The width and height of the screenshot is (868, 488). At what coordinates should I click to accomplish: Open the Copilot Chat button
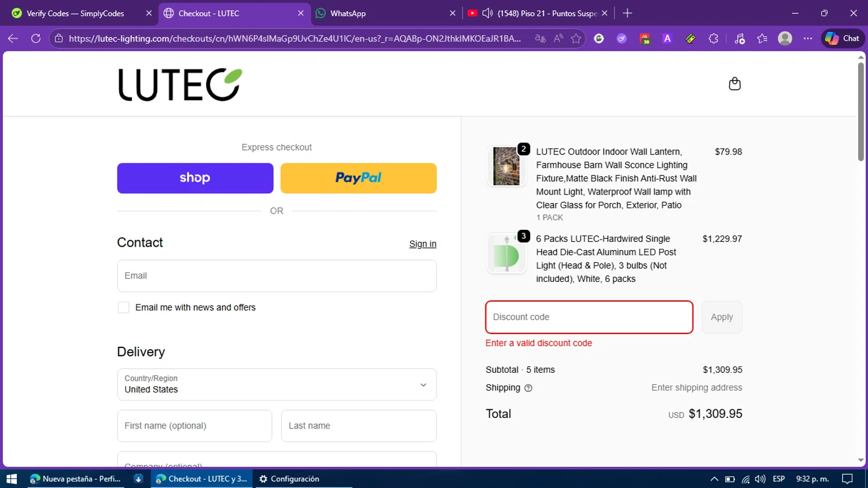click(x=843, y=38)
